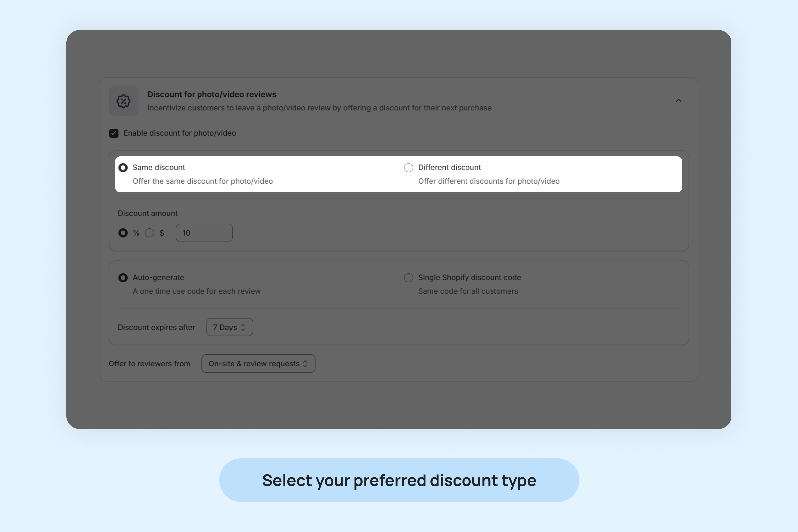Click the Offer different discounts description text
Screen dimensions: 798x532
[x=488, y=181]
